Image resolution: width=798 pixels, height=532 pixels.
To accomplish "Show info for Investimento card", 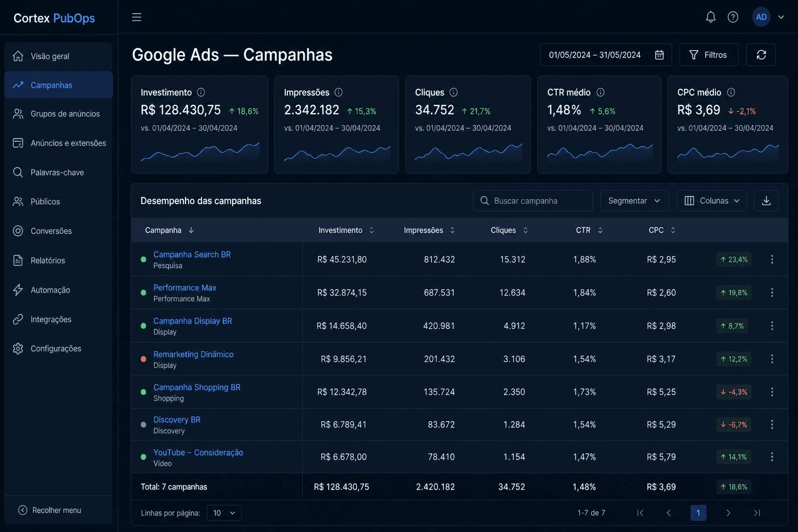I will (x=201, y=92).
